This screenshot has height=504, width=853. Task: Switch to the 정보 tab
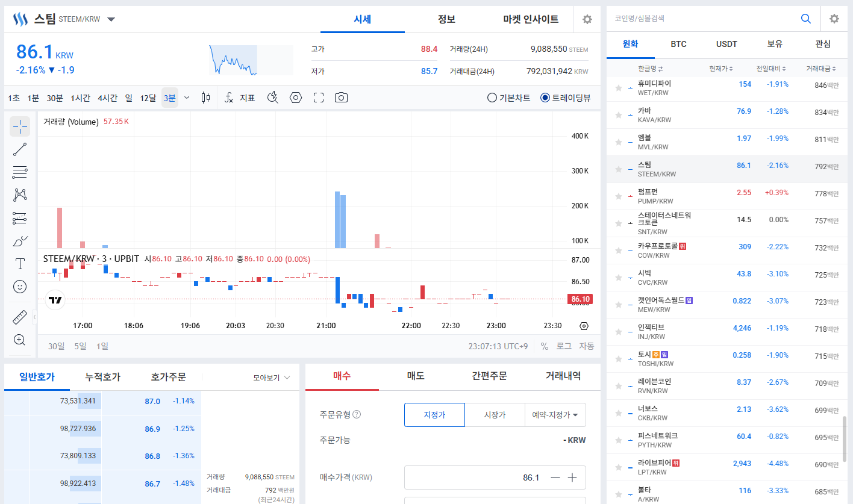446,19
